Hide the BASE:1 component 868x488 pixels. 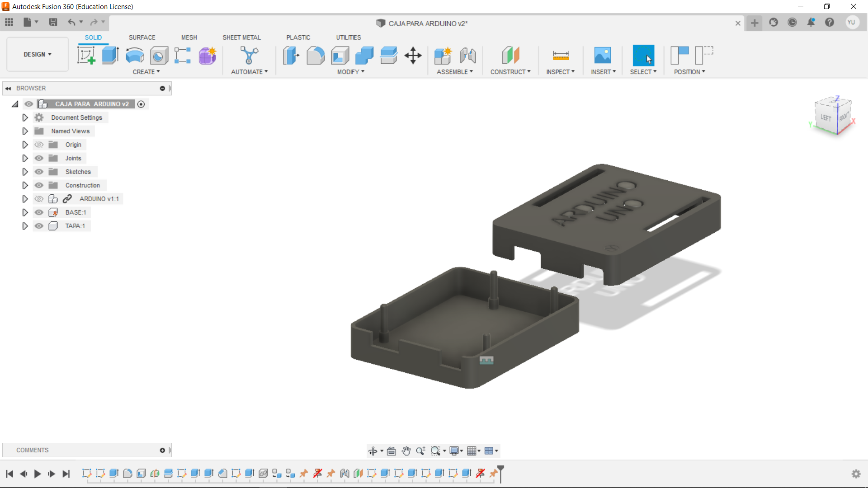tap(39, 212)
